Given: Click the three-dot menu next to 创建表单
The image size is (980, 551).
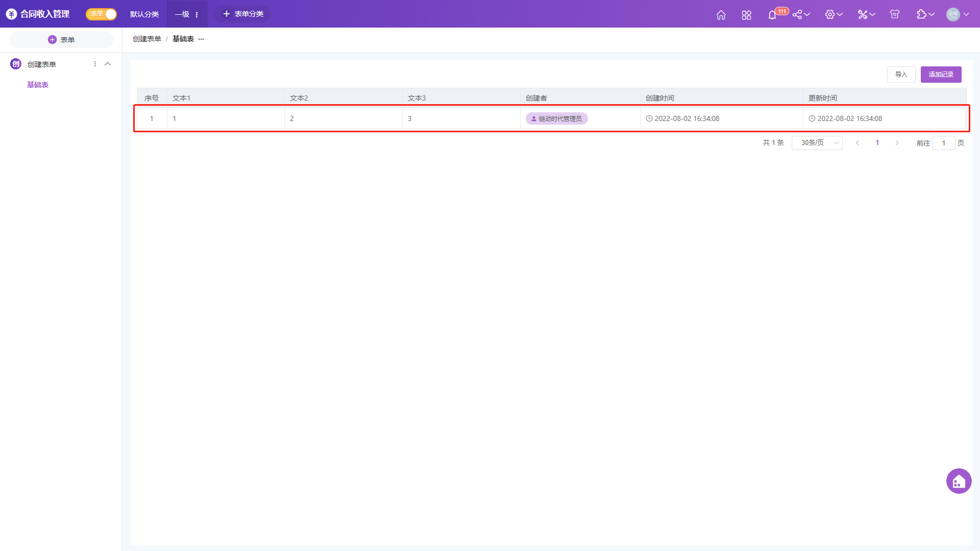Looking at the screenshot, I should pyautogui.click(x=95, y=64).
